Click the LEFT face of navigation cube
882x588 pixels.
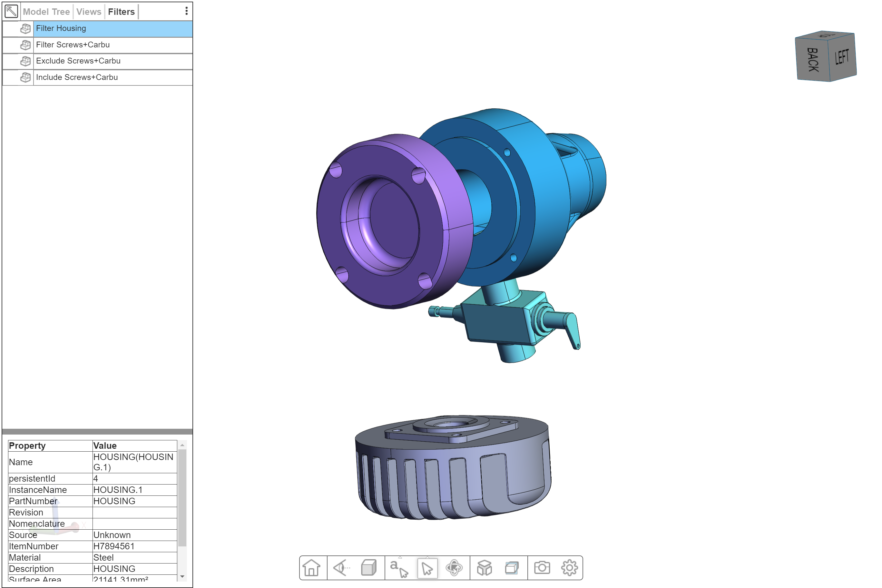842,57
